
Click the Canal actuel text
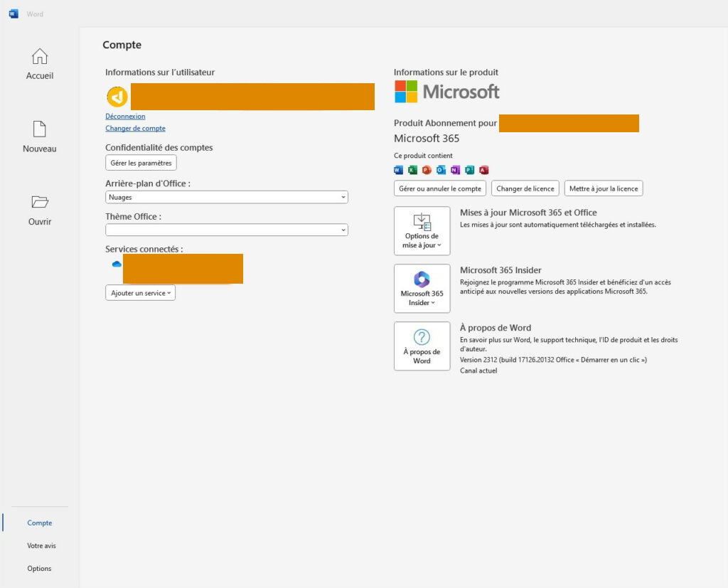point(478,370)
